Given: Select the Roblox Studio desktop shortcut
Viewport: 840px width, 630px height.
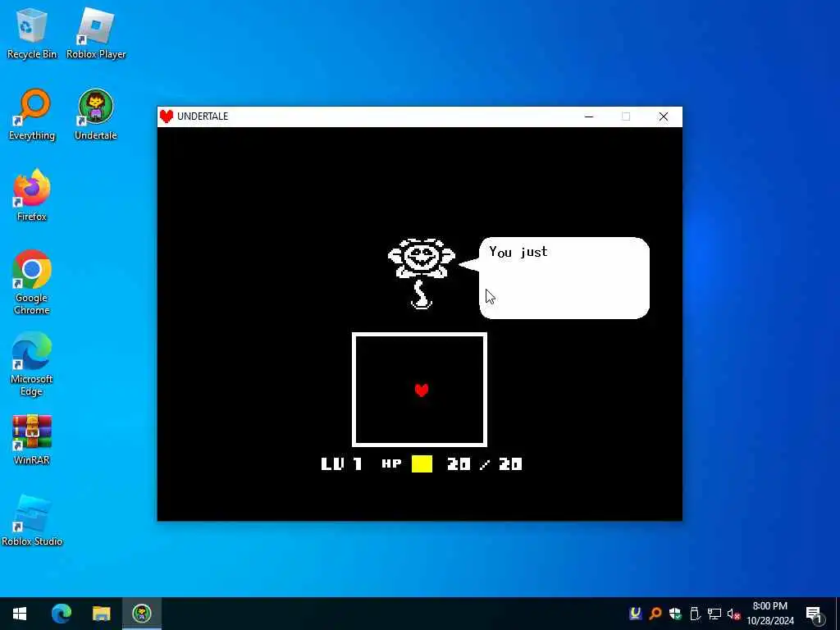Looking at the screenshot, I should 32,520.
